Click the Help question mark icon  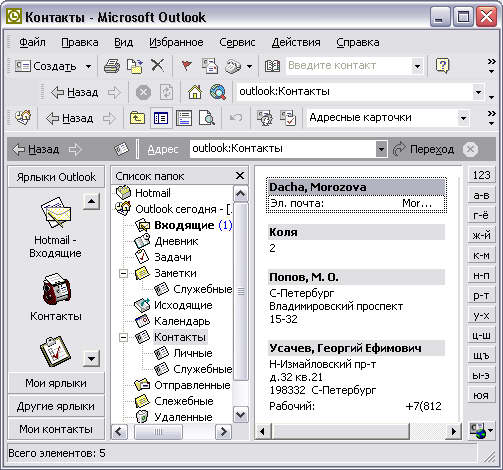point(443,66)
